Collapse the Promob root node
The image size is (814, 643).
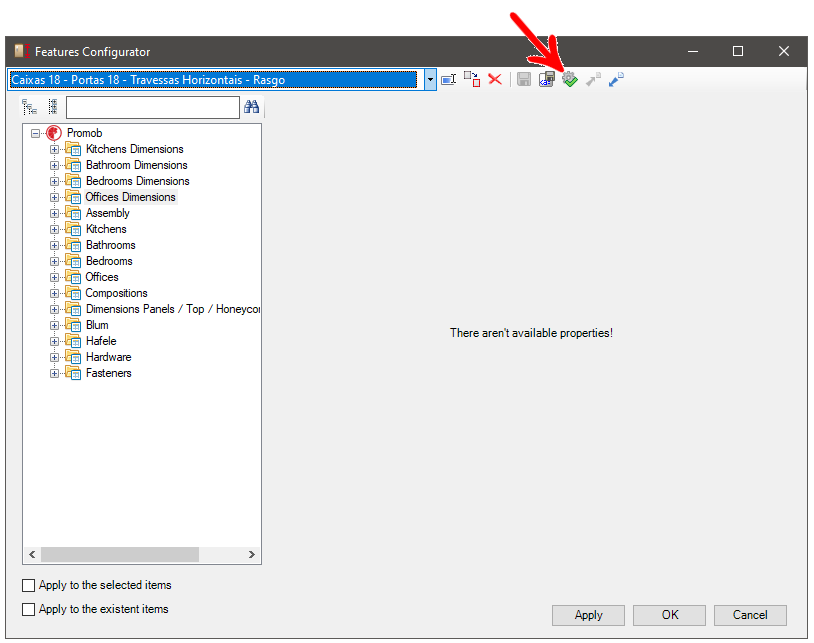35,133
